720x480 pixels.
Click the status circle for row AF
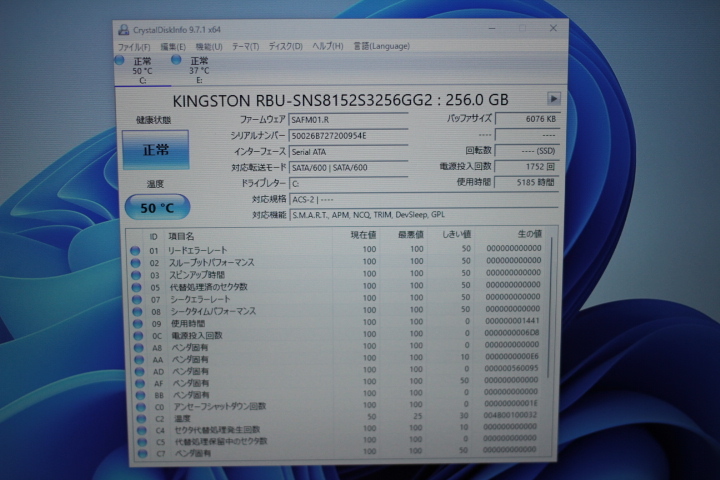140,384
